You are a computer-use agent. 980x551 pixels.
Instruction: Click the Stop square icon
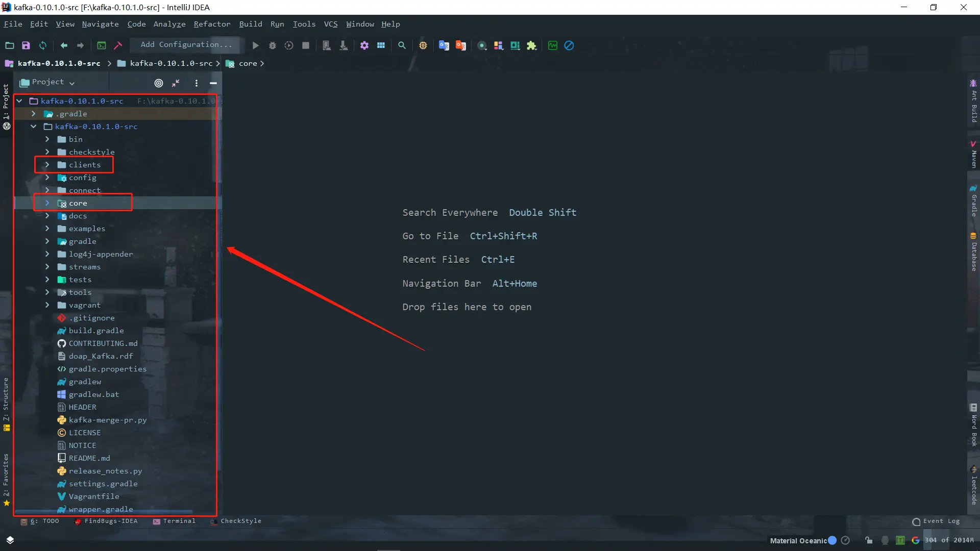(306, 45)
